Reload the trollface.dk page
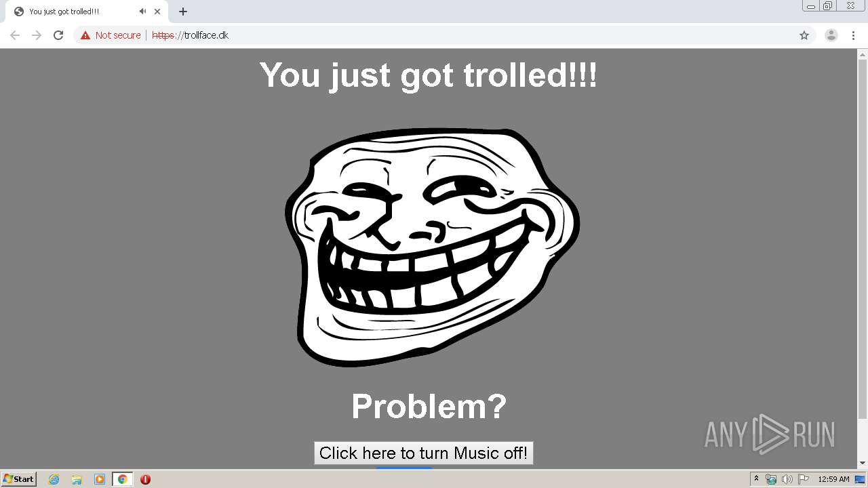Viewport: 868px width, 488px height. click(58, 35)
